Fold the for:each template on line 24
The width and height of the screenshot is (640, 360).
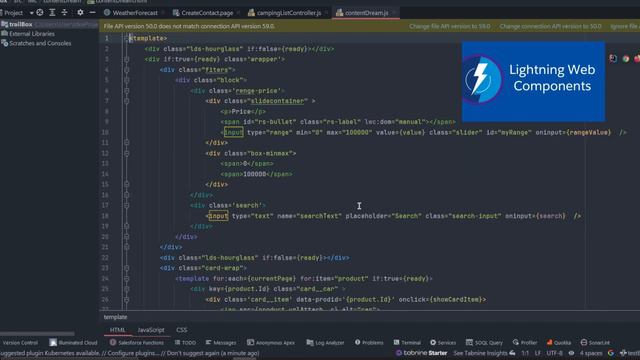pyautogui.click(x=127, y=279)
